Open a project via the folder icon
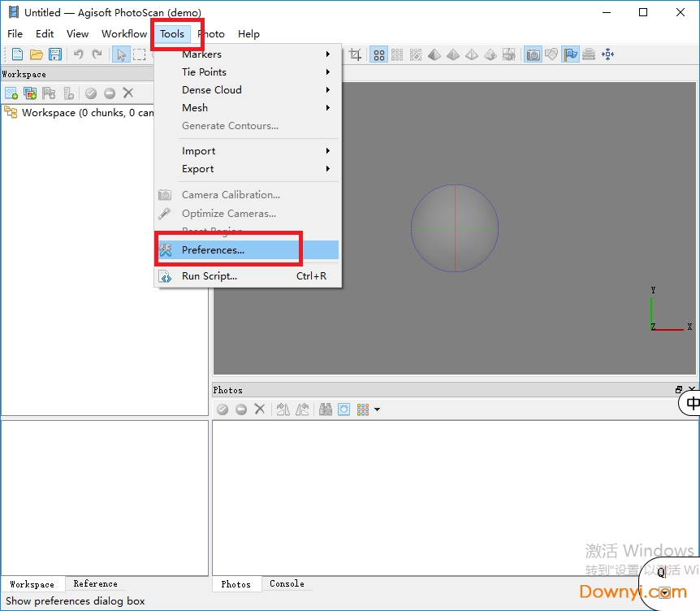700x611 pixels. 36,54
